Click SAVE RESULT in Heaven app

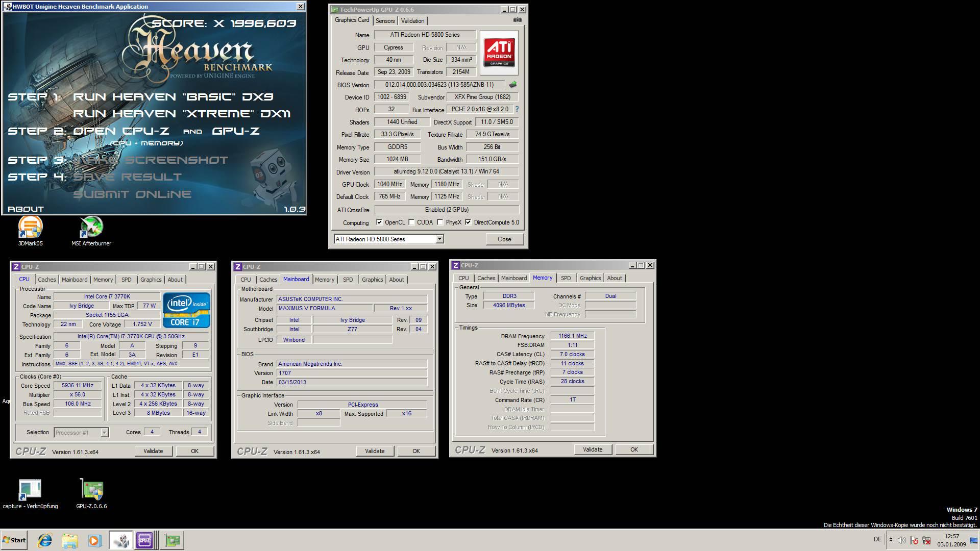[x=128, y=177]
